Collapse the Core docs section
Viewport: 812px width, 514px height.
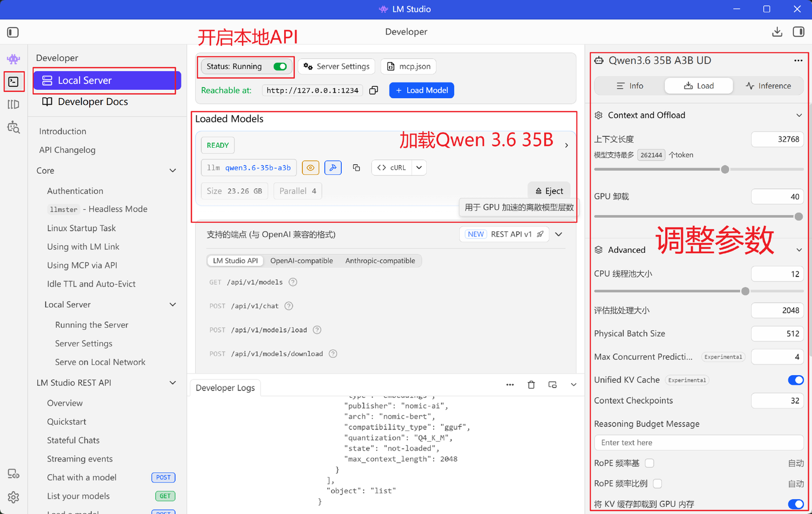(173, 170)
